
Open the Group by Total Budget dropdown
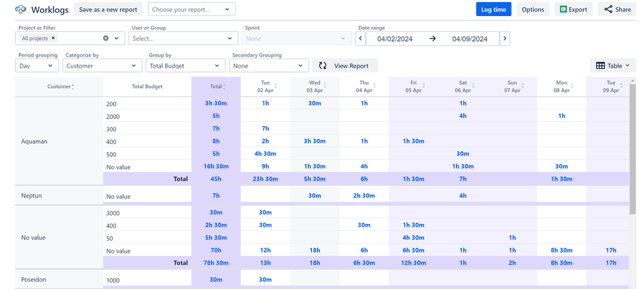(x=186, y=66)
